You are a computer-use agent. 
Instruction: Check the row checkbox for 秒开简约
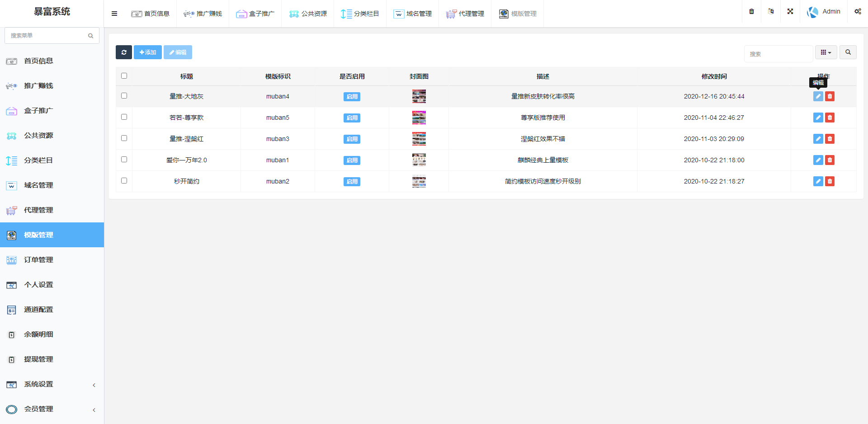point(124,180)
